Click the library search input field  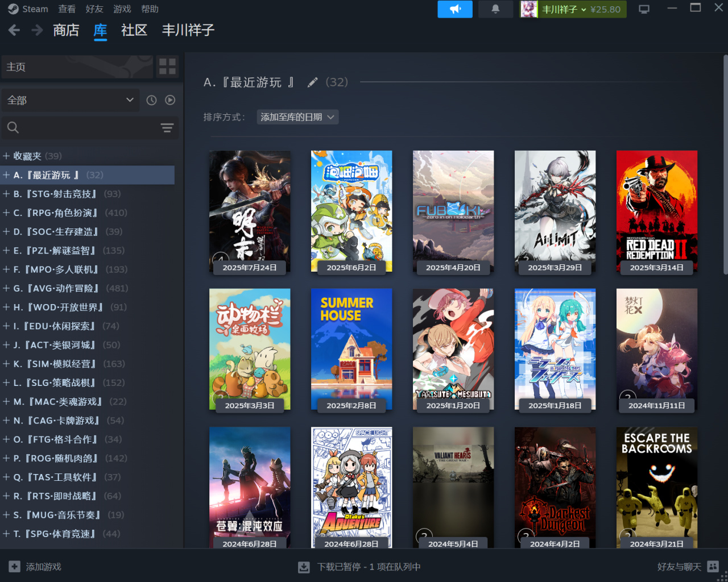(90, 128)
